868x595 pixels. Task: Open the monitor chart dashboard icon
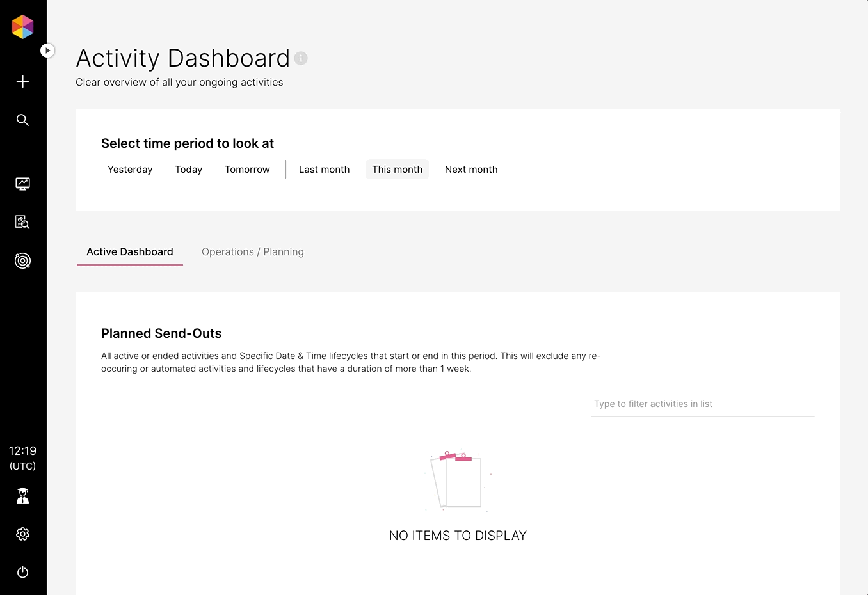[x=22, y=184]
